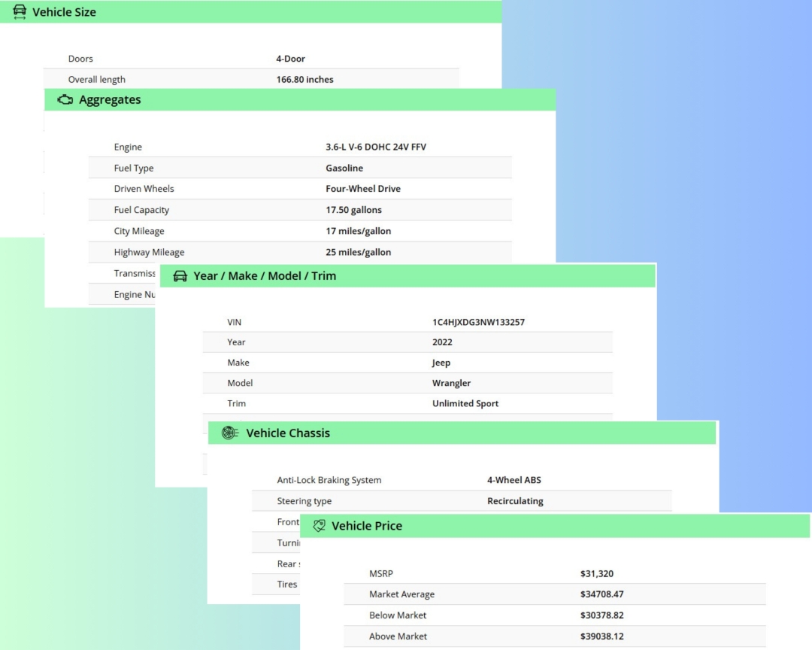Click the Vehicle Price tag icon
Viewport: 812px width, 650px height.
tap(319, 527)
